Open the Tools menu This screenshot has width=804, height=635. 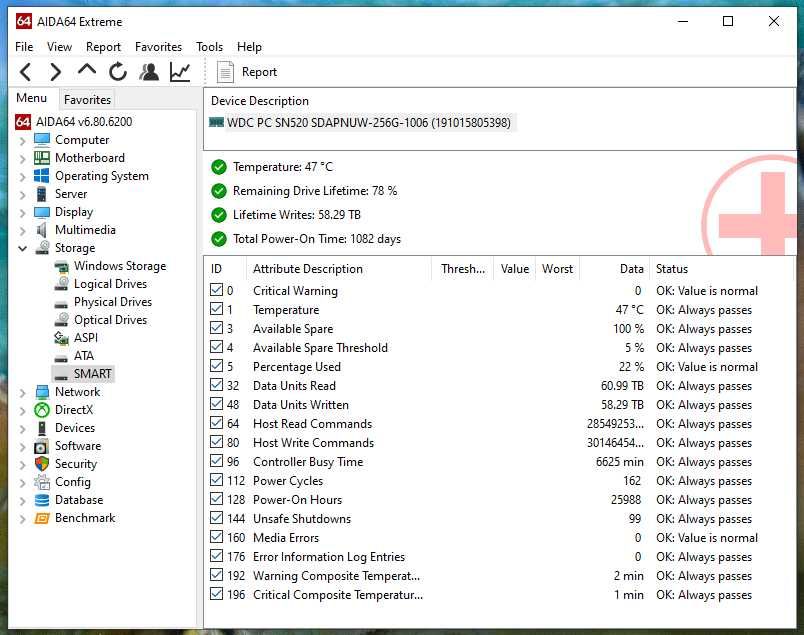pos(209,47)
